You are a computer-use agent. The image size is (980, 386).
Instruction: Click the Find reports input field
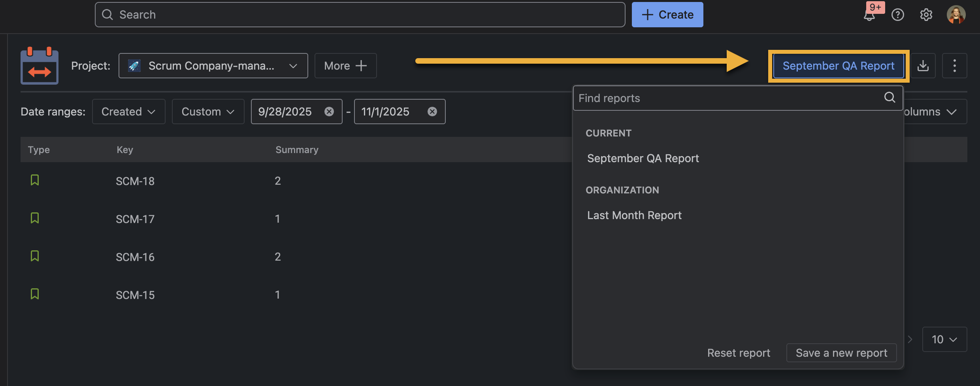[x=727, y=98]
